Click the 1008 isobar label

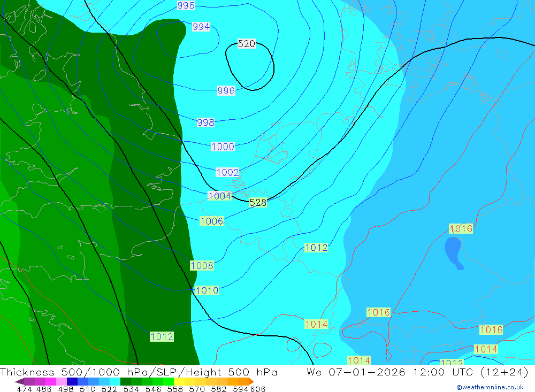pos(202,265)
